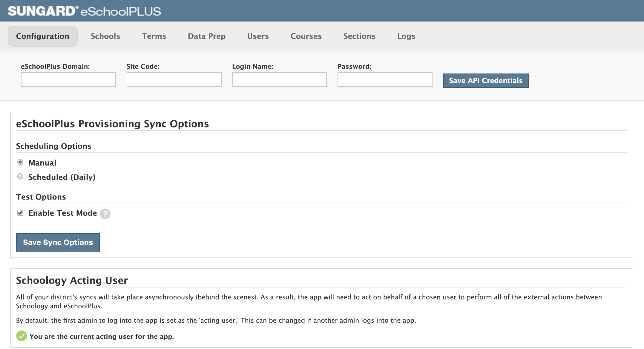The width and height of the screenshot is (644, 349).
Task: Switch to the Schools tab
Action: 105,36
